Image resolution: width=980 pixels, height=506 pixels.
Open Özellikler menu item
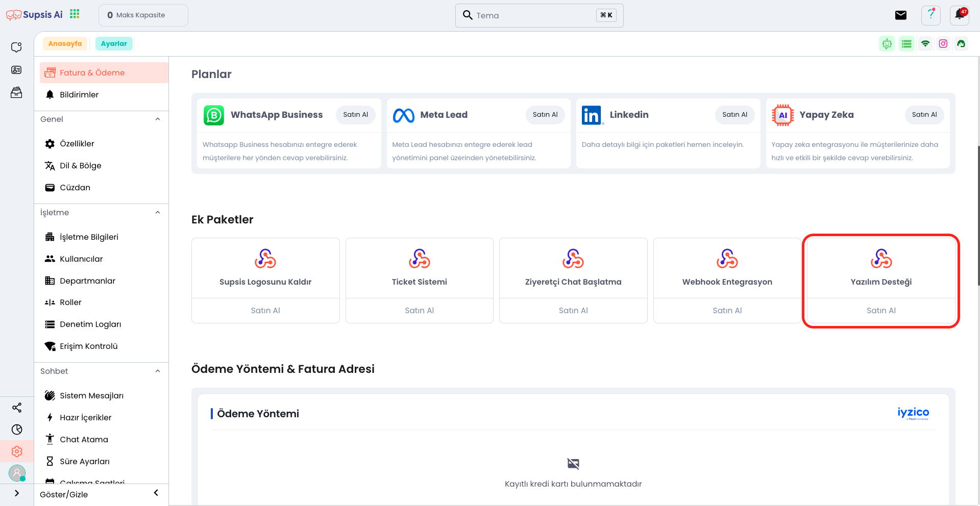[104, 144]
